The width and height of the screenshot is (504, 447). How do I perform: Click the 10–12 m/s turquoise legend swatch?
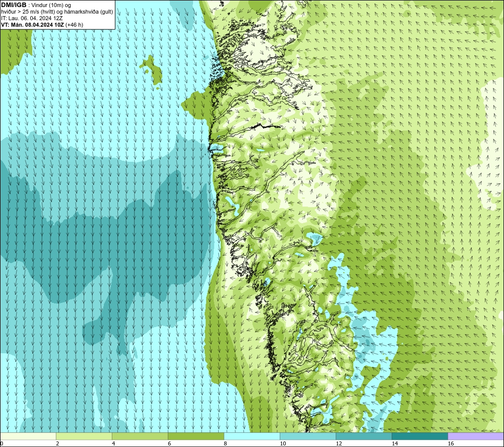pos(308,436)
